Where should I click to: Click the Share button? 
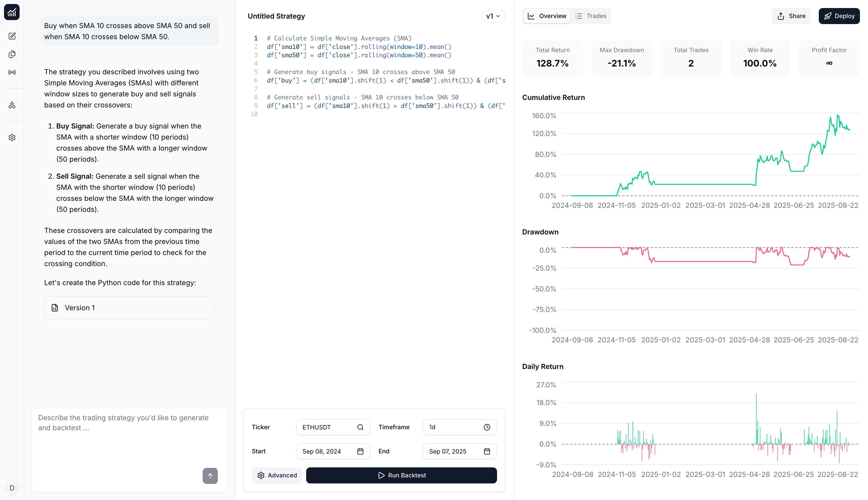coord(791,16)
